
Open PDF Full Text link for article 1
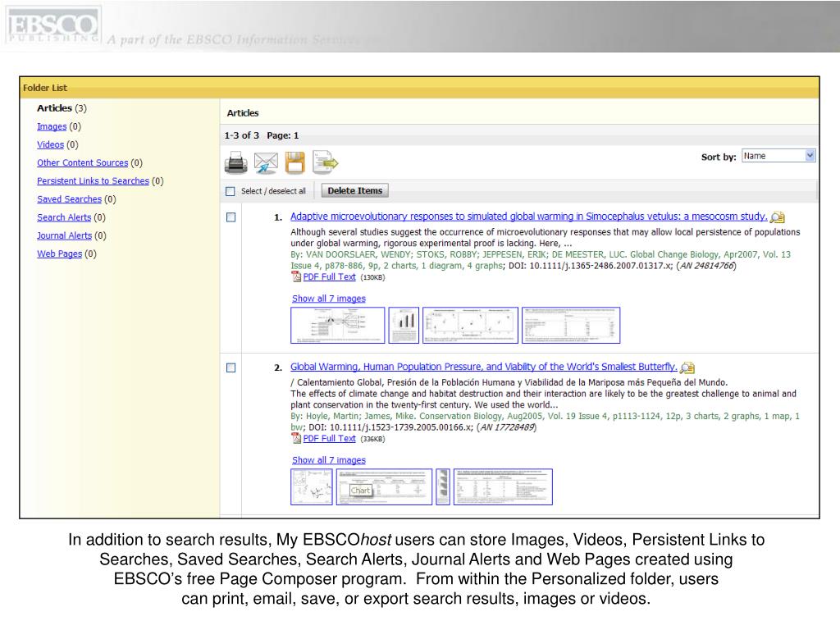pos(329,277)
